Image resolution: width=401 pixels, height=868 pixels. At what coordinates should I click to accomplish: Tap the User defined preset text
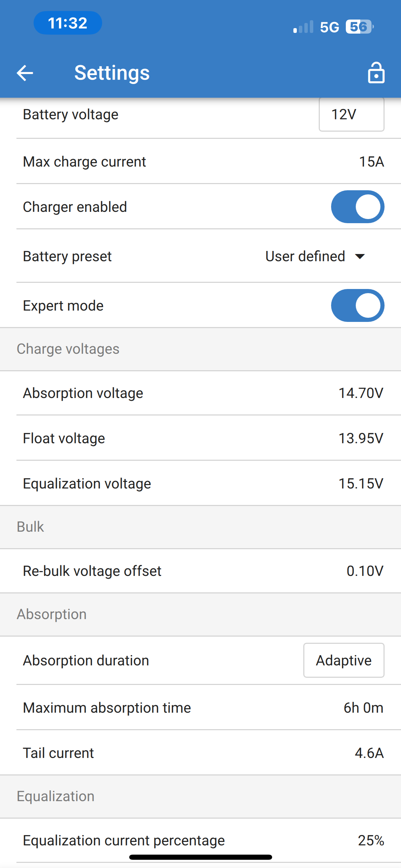click(x=305, y=256)
